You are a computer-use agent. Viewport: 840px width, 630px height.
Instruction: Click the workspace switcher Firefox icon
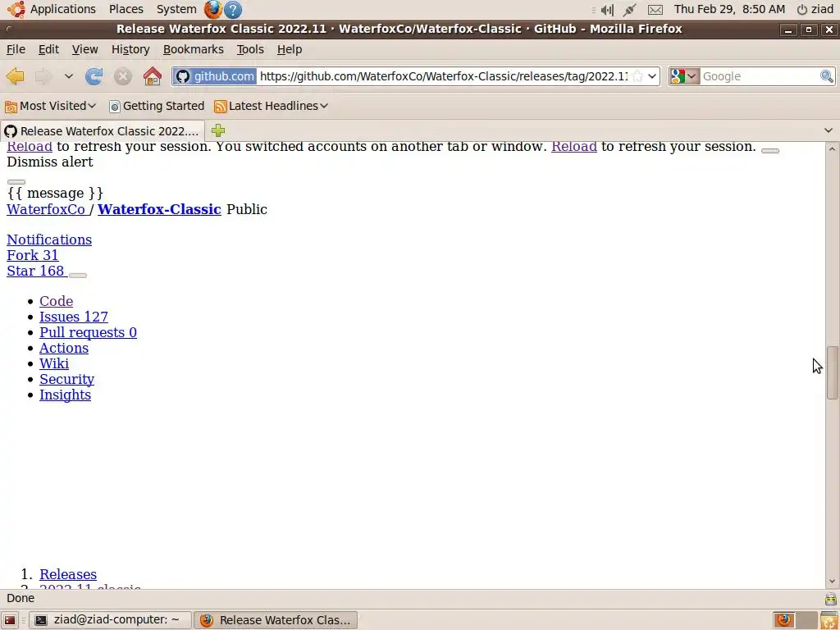(x=784, y=620)
